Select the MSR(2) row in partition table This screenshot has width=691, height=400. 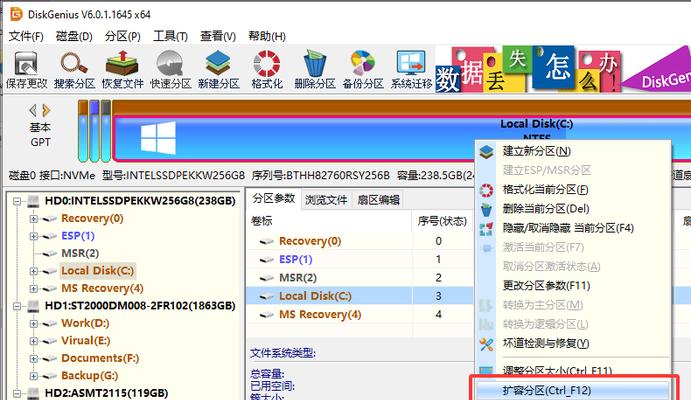[359, 278]
